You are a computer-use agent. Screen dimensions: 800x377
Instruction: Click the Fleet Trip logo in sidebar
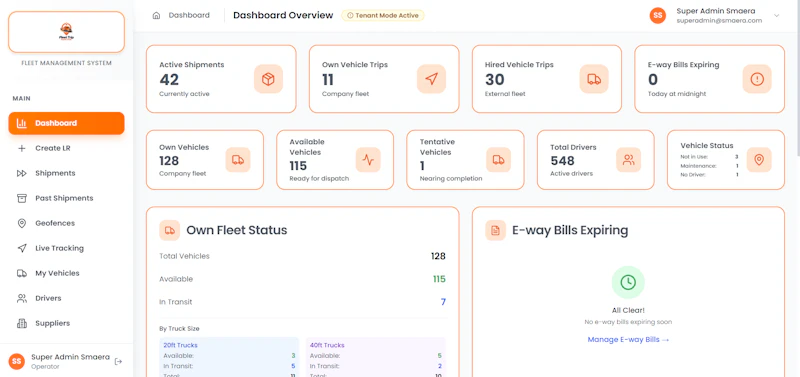coord(66,32)
